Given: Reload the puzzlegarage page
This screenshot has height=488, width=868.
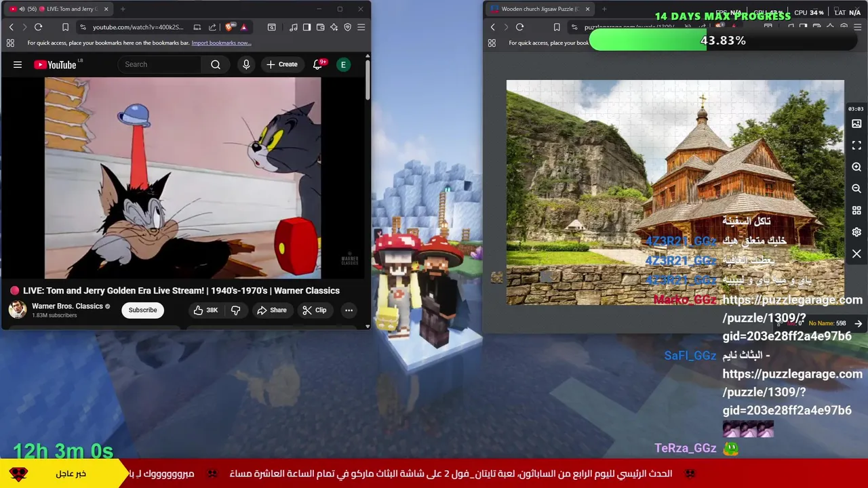Looking at the screenshot, I should 519,27.
